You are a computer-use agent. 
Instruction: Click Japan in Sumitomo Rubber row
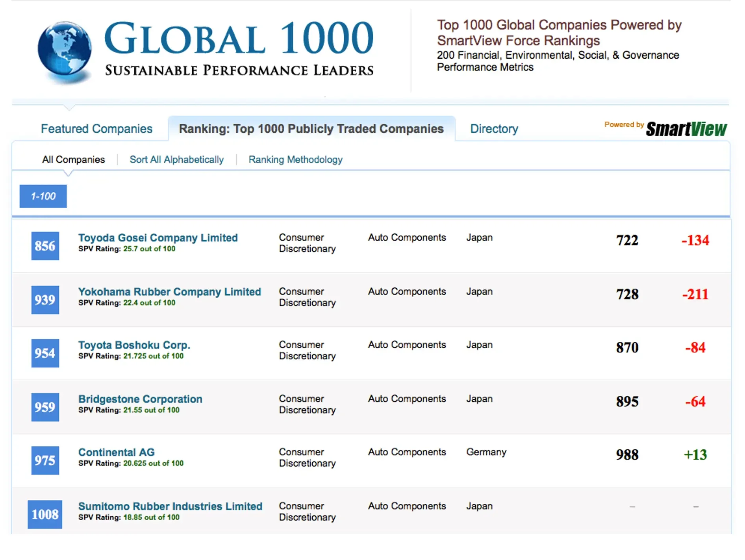point(479,506)
